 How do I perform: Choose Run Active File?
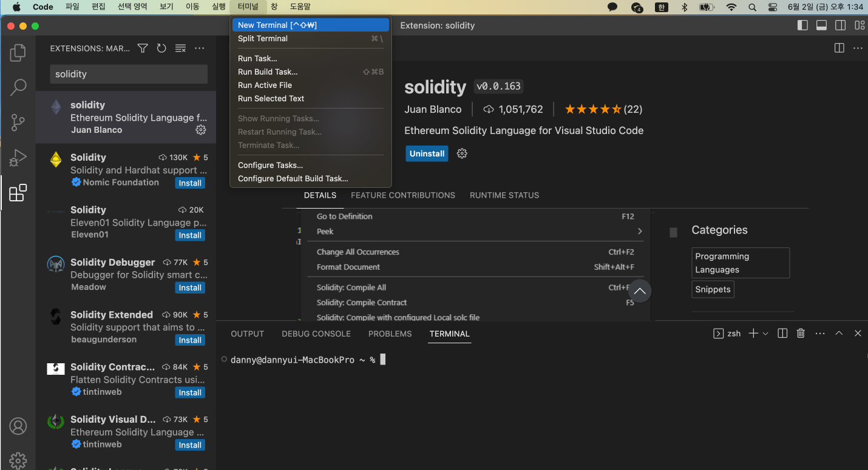pyautogui.click(x=311, y=85)
